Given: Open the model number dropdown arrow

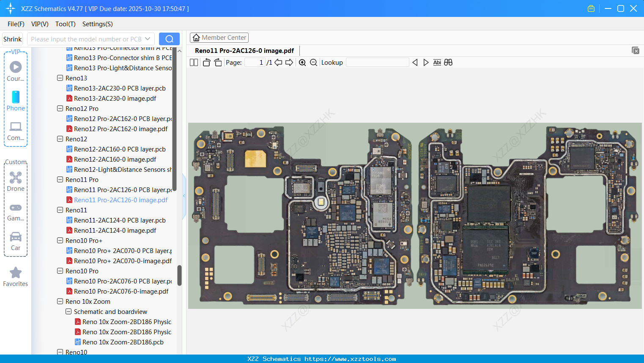Looking at the screenshot, I should coord(148,39).
